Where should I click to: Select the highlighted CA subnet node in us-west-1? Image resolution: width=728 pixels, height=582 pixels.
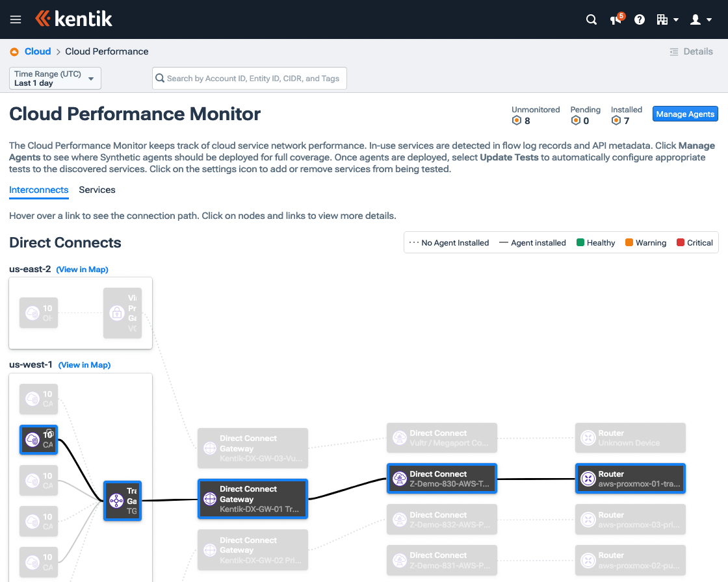(38, 439)
